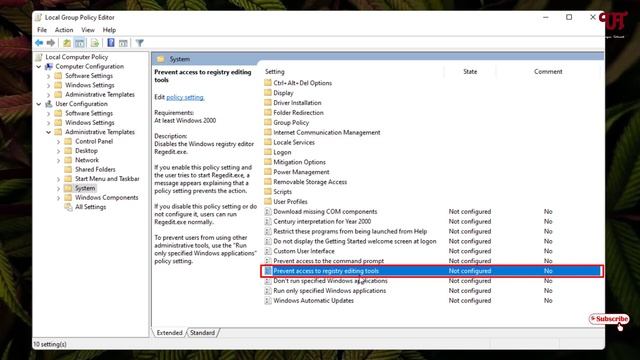
Task: Open the Logon folder
Action: tap(282, 152)
